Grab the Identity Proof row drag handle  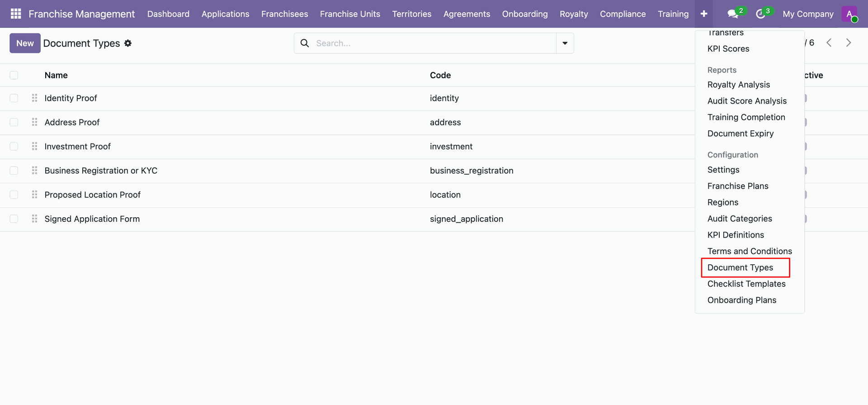pos(34,98)
